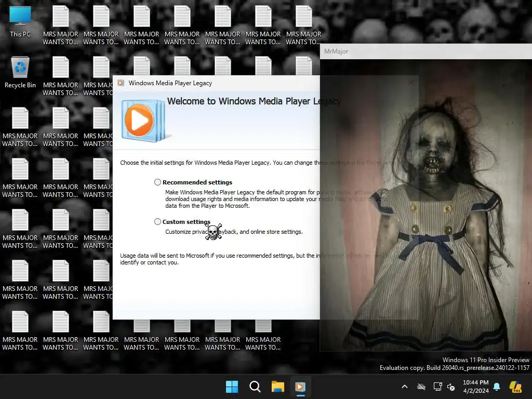
Task: Click the large orange play logo in the dialog
Action: pos(139,120)
